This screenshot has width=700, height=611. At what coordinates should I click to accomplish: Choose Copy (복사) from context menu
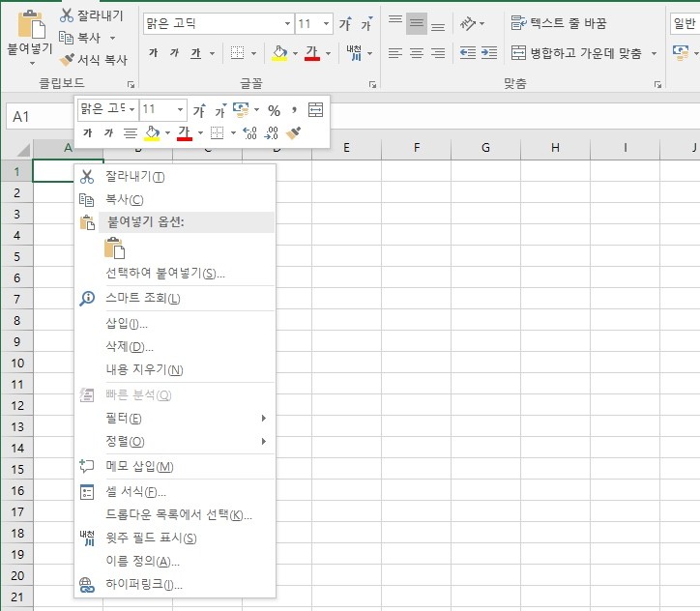tap(175, 199)
